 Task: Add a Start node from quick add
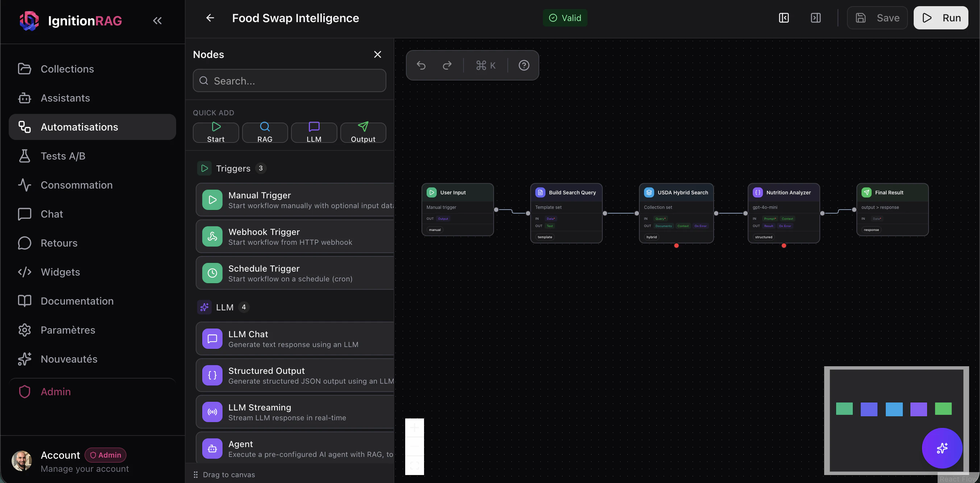pos(215,132)
